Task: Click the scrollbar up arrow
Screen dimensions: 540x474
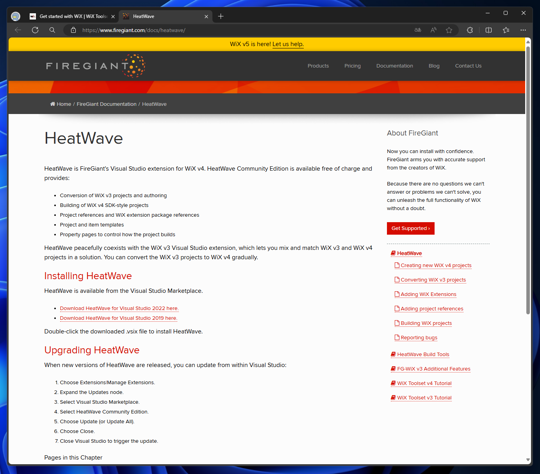Action: tap(528, 41)
